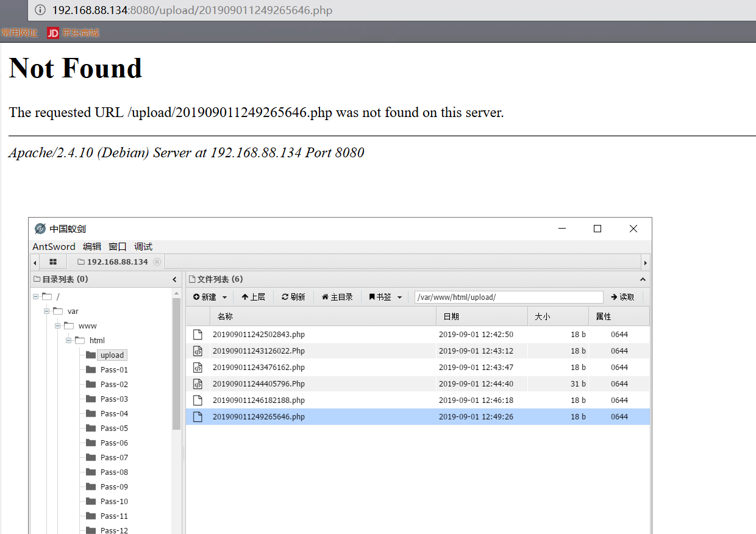Viewport: 756px width, 534px height.
Task: Click the grid home tab icon
Action: (53, 262)
